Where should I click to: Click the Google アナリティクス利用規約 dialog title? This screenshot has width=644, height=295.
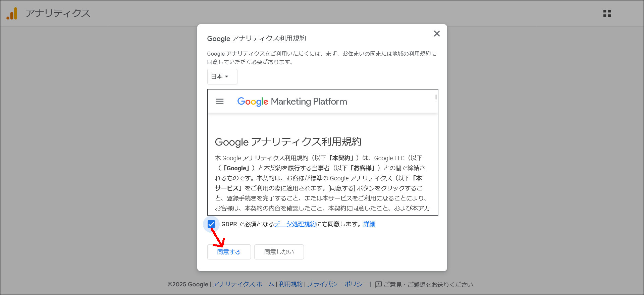coord(257,39)
